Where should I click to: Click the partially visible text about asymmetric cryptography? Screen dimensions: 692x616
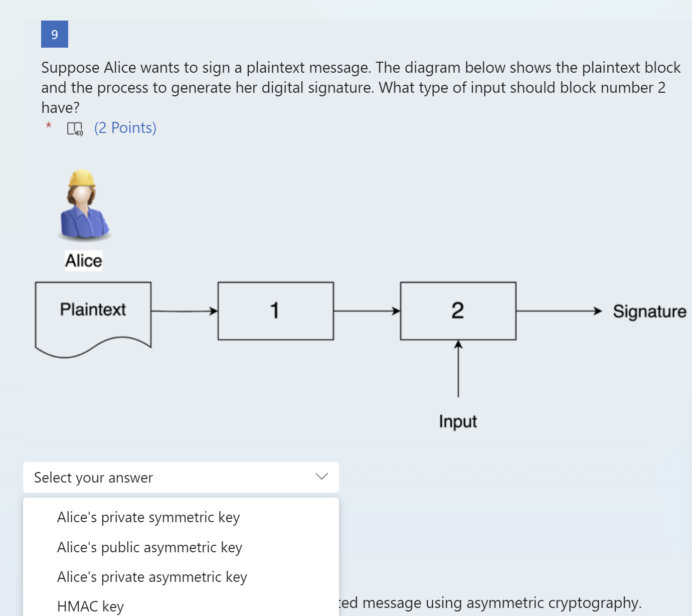(491, 602)
